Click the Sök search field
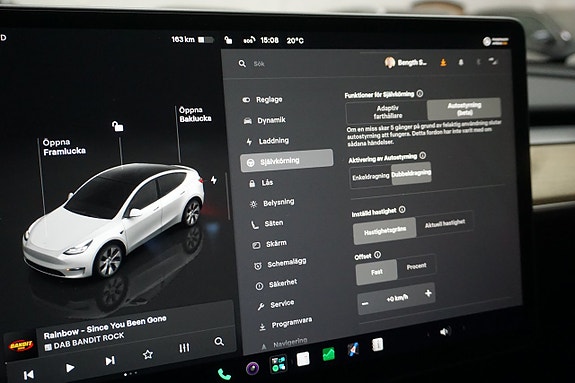The height and width of the screenshot is (383, 575). click(259, 64)
